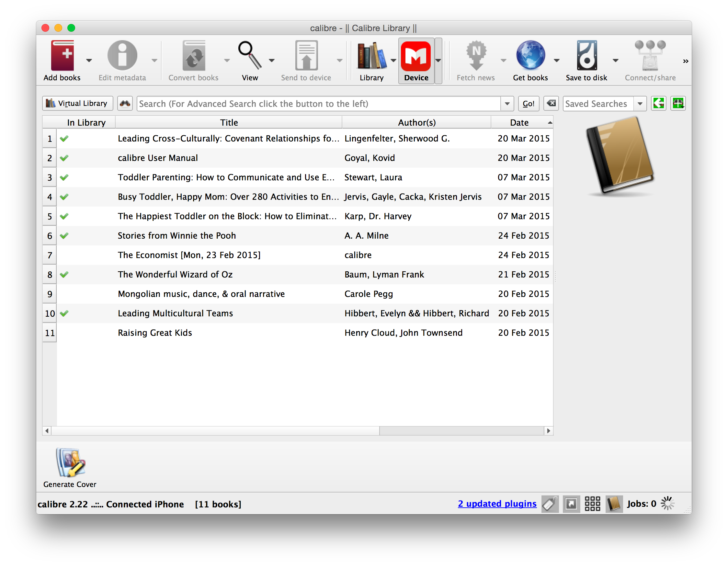Click the Save to disk icon
This screenshot has height=566, width=728.
(586, 56)
